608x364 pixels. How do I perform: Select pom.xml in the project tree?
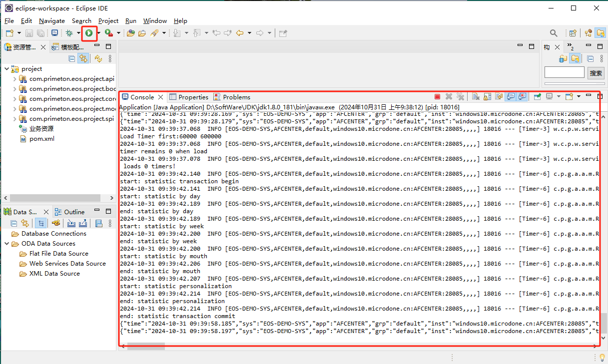tap(41, 139)
